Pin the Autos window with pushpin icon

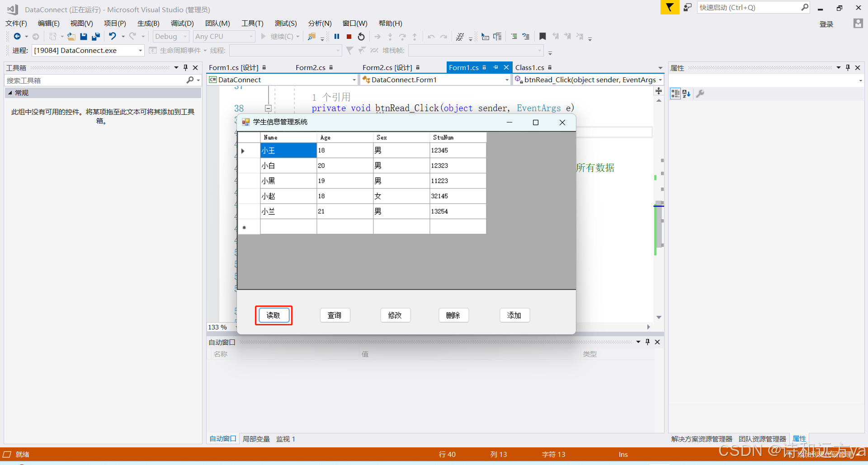coord(647,342)
